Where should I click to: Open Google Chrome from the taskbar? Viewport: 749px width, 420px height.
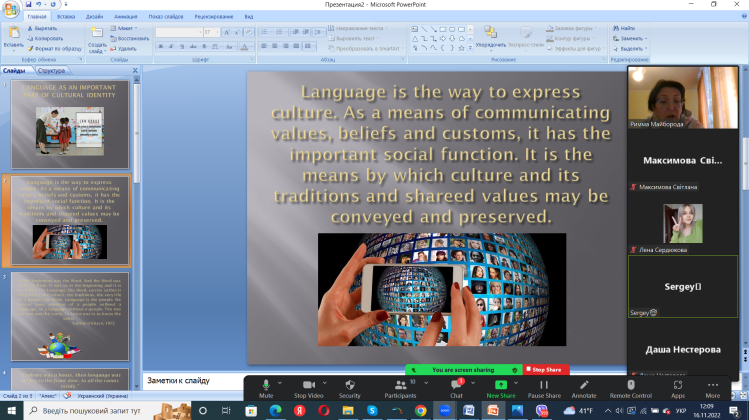coord(420,410)
